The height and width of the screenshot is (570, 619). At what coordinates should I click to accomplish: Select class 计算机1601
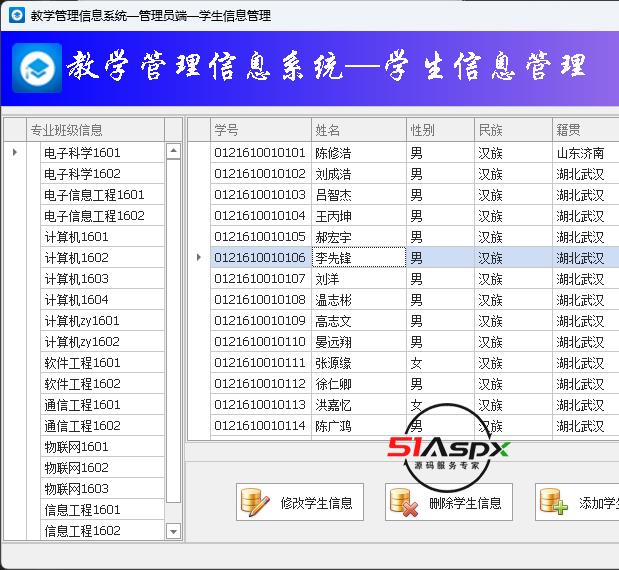coord(102,236)
